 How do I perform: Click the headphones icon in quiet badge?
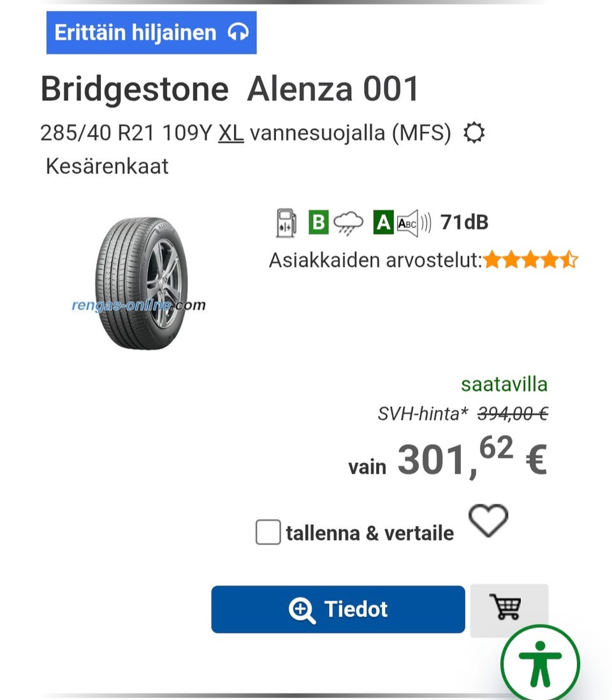pos(238,33)
